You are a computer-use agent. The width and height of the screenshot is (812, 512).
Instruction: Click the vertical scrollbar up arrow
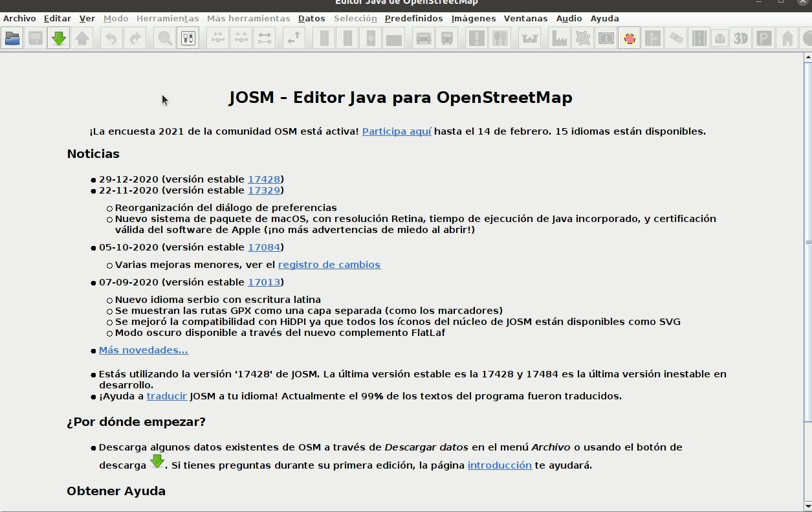pyautogui.click(x=808, y=58)
